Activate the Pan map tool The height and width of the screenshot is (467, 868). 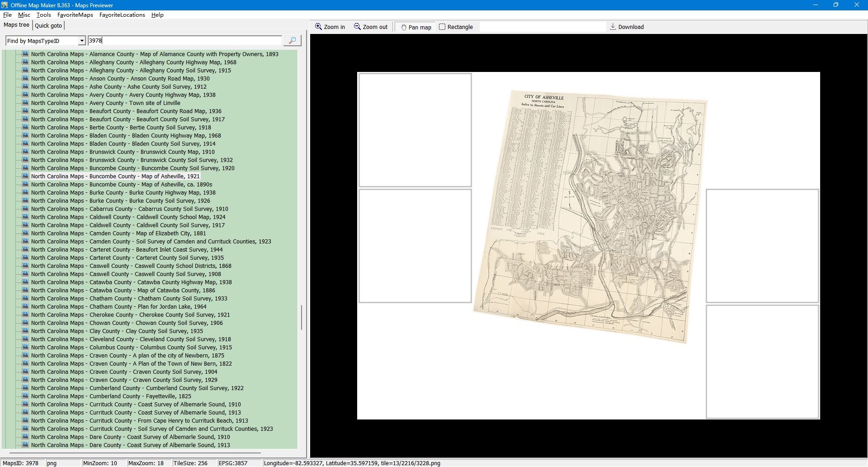[x=415, y=27]
